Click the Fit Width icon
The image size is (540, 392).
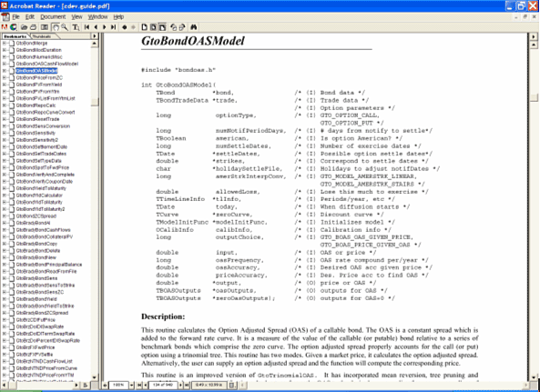tap(162, 27)
